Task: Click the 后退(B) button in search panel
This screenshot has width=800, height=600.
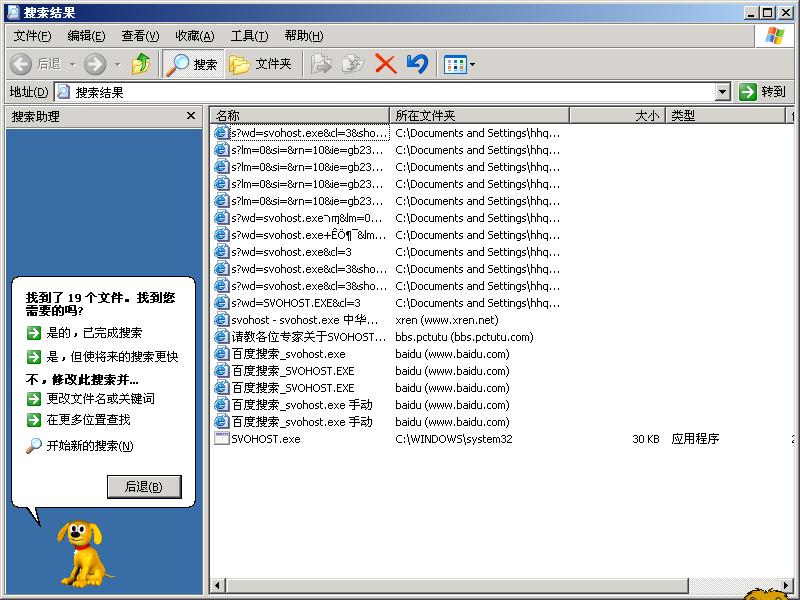Action: coord(144,487)
